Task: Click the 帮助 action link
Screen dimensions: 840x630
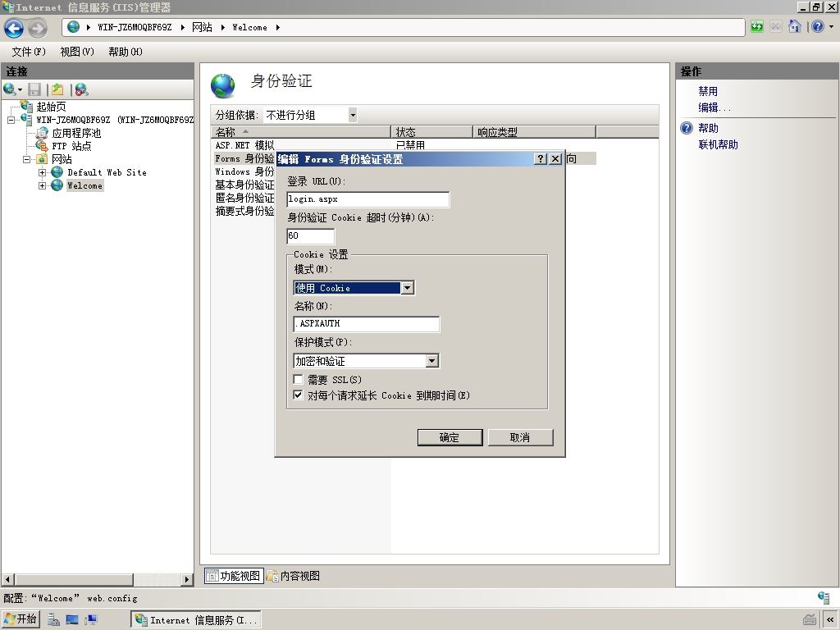Action: (x=708, y=128)
